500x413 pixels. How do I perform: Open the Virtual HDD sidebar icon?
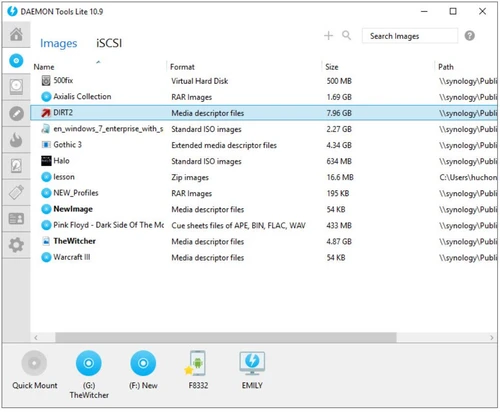(16, 87)
